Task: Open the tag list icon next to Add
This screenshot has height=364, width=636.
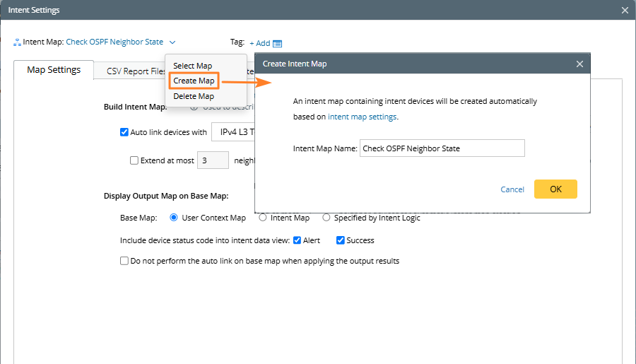Action: (278, 44)
